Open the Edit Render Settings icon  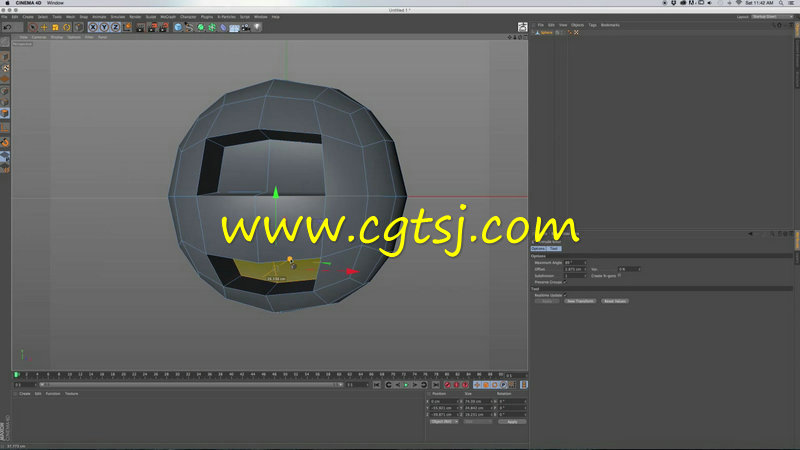click(x=164, y=27)
